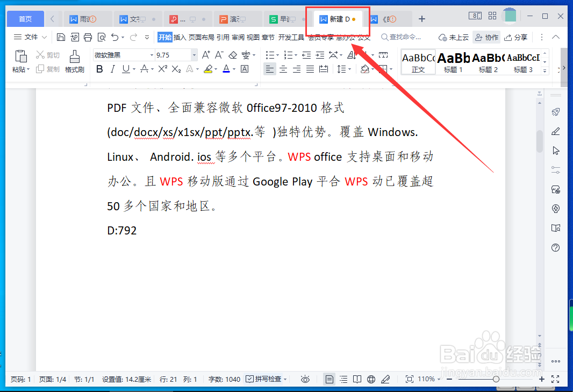Switch to reading view book icon
Screen dimensions: 573x392
(357, 379)
